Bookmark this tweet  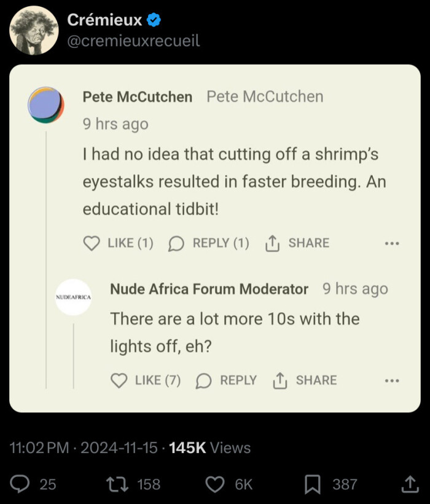(x=313, y=484)
